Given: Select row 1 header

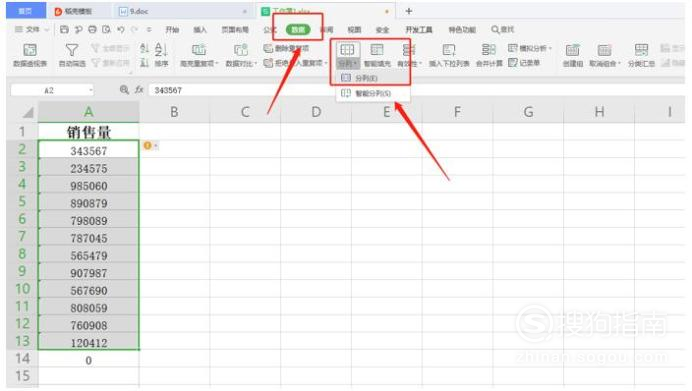Looking at the screenshot, I should tap(22, 132).
